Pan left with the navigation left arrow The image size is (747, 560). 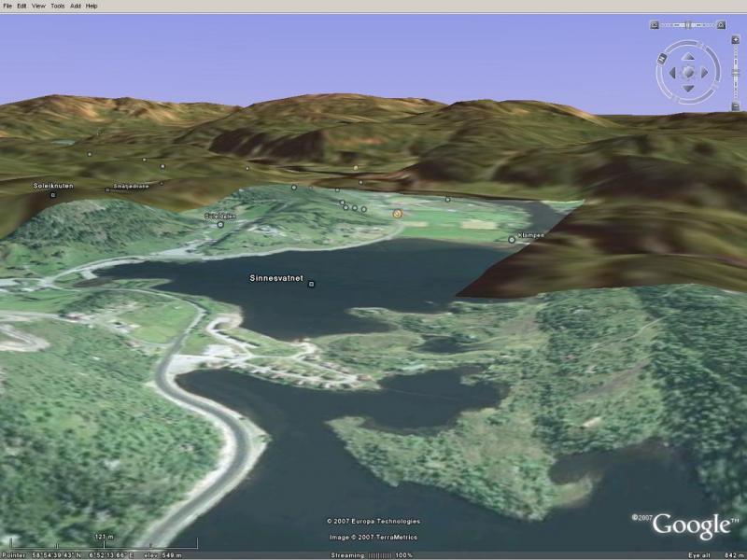[x=672, y=72]
